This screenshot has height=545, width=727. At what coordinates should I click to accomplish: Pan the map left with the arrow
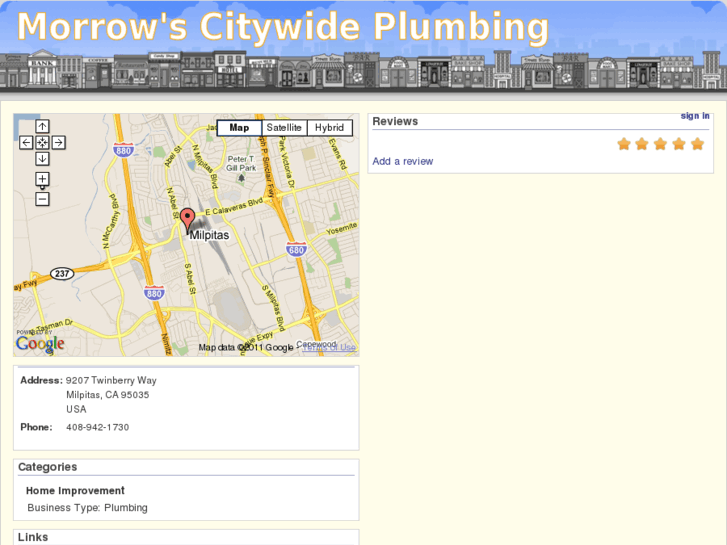click(26, 142)
